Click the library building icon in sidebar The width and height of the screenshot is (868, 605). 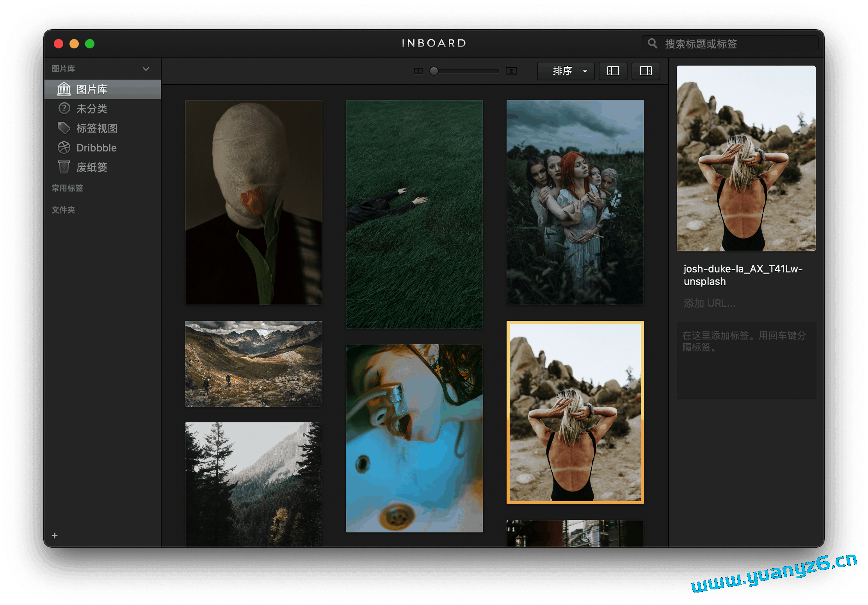64,89
